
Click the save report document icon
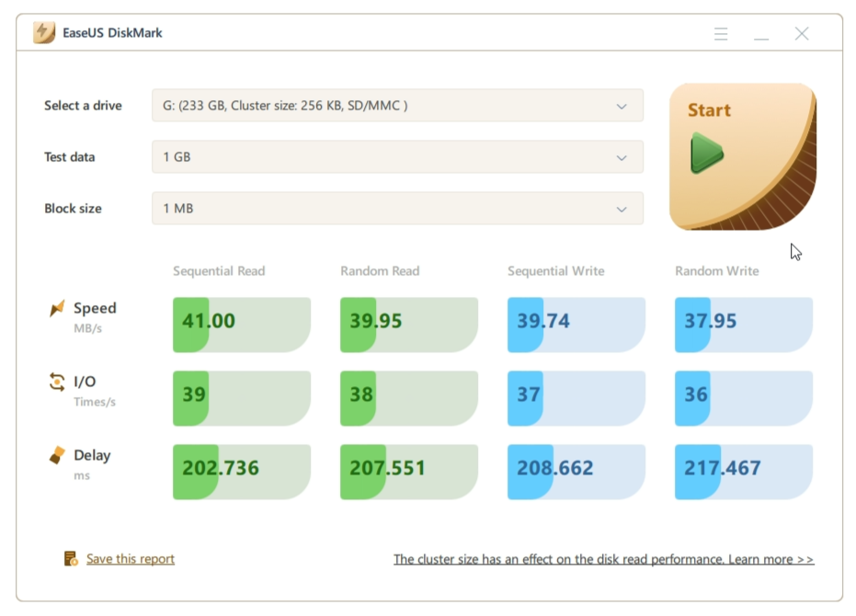click(x=71, y=559)
